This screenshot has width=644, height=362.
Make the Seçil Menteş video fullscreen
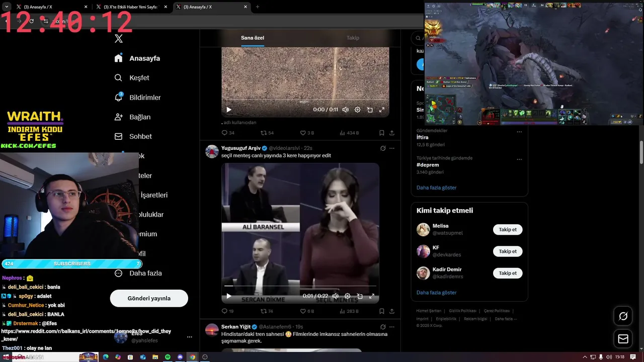[x=372, y=296]
